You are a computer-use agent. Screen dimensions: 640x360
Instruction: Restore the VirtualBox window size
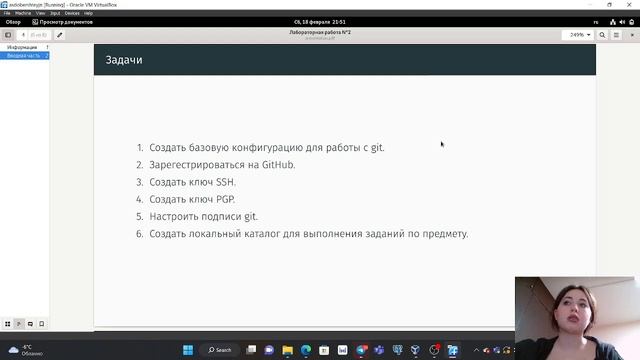point(609,4)
